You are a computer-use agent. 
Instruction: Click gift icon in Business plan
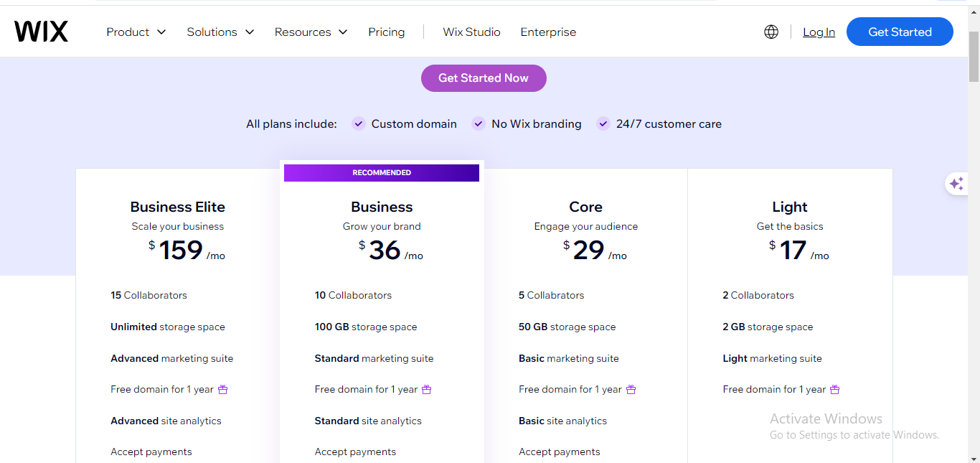click(x=427, y=390)
